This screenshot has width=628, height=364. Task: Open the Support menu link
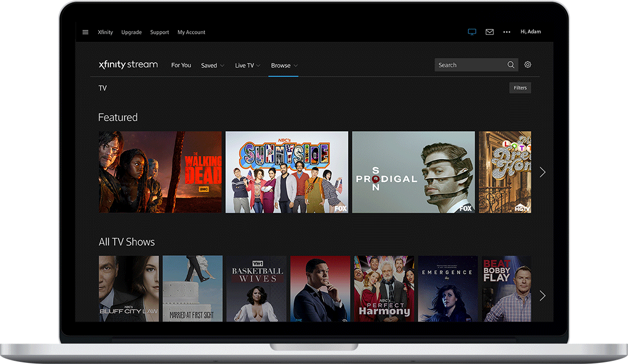pos(159,33)
